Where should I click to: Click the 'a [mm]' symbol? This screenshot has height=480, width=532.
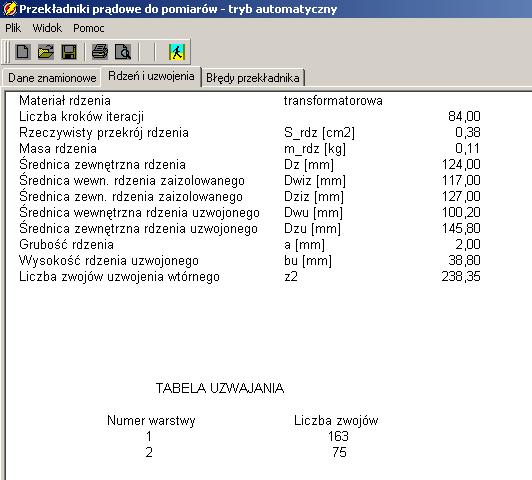[304, 244]
